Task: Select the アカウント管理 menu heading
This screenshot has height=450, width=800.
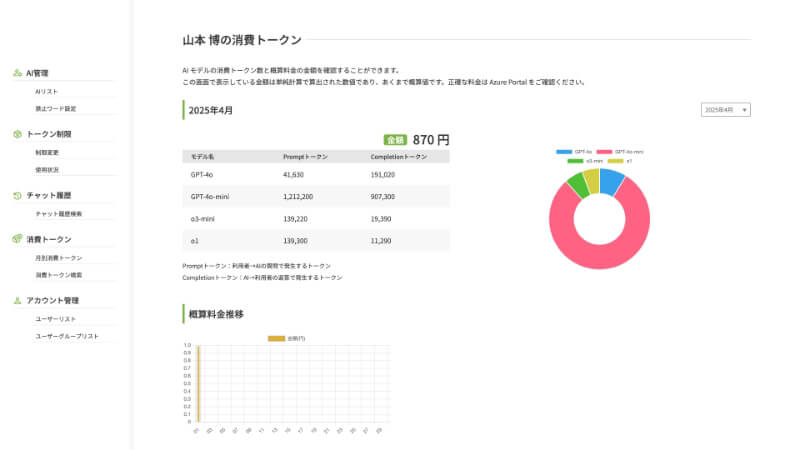Action: tap(53, 301)
